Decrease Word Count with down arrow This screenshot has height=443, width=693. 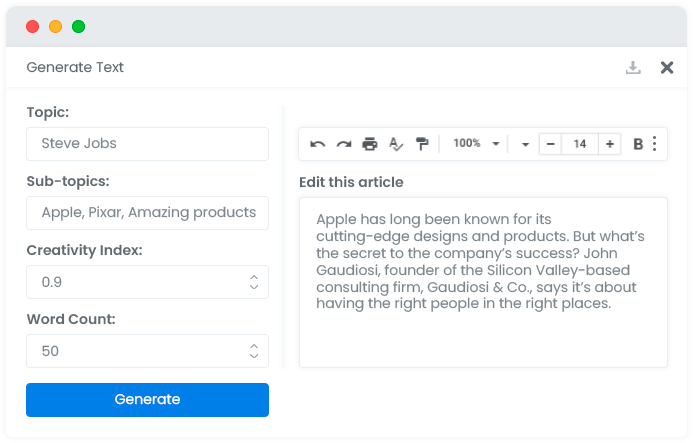tap(254, 355)
